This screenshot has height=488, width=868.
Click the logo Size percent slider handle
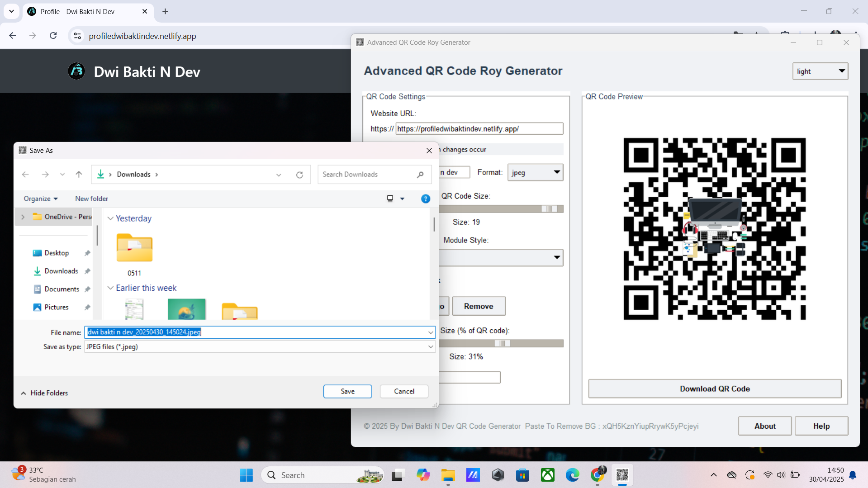502,344
